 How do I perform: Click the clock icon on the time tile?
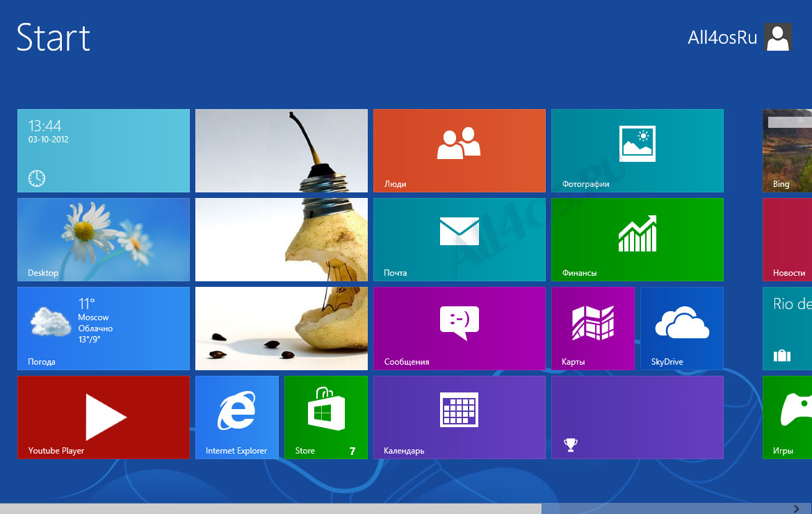coord(37,179)
